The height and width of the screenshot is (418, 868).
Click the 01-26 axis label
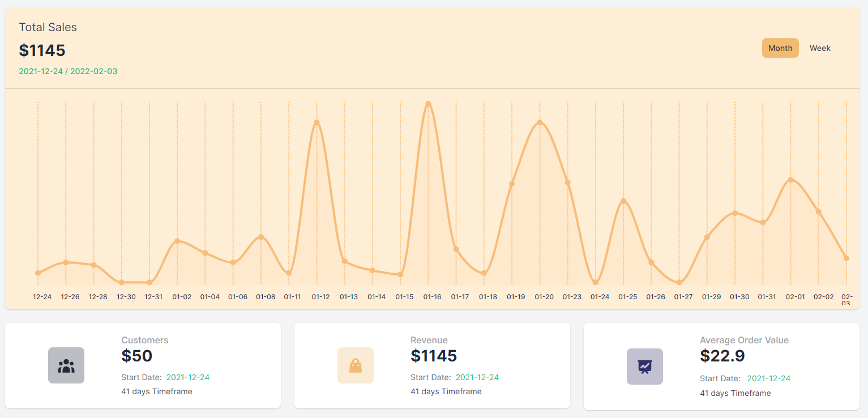click(x=656, y=297)
